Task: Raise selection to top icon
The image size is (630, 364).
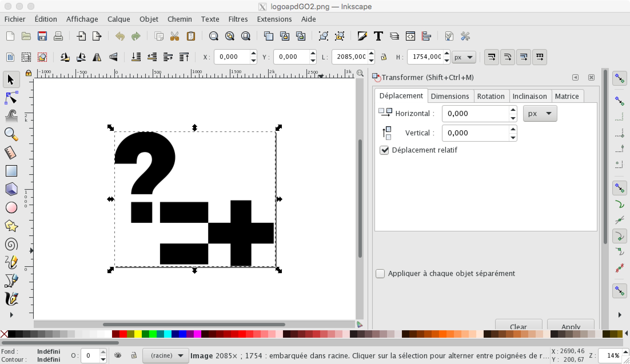Action: point(184,57)
